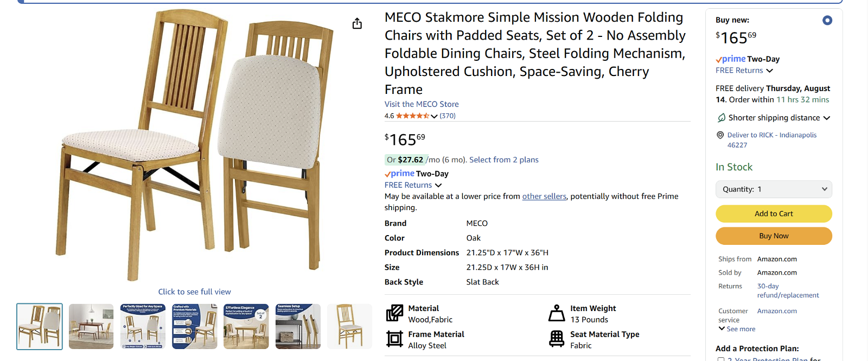The height and width of the screenshot is (361, 868).
Task: Visit the MECO Store link
Action: pos(422,104)
